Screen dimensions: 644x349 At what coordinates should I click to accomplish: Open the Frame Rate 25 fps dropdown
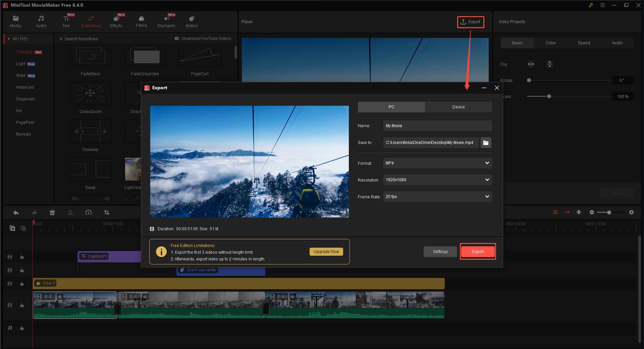[x=437, y=197]
